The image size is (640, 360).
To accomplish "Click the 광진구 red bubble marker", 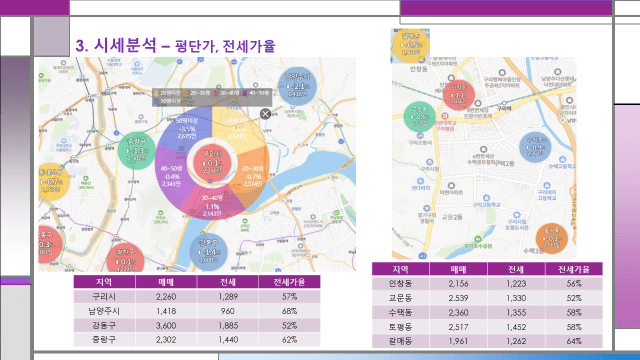I will (x=125, y=258).
